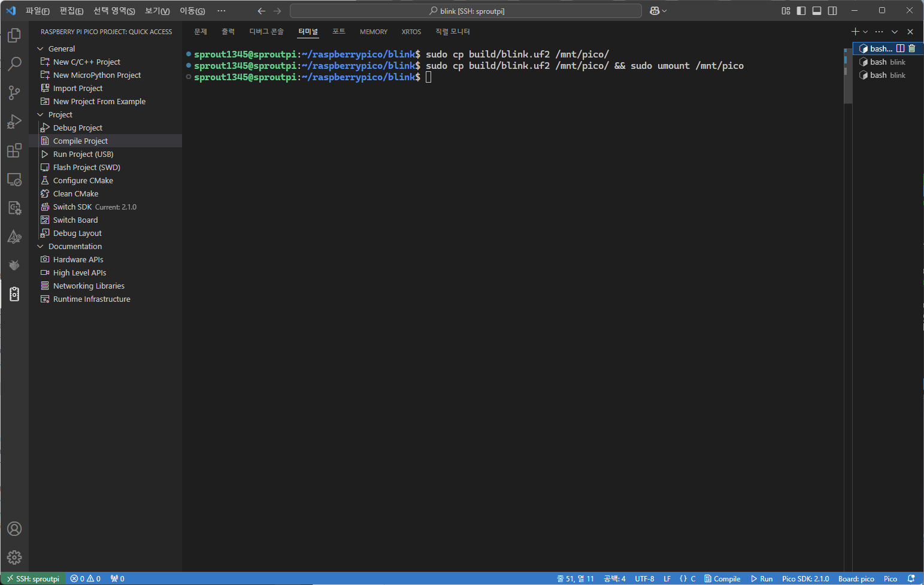Collapse the General section
The image size is (924, 585).
click(x=40, y=49)
